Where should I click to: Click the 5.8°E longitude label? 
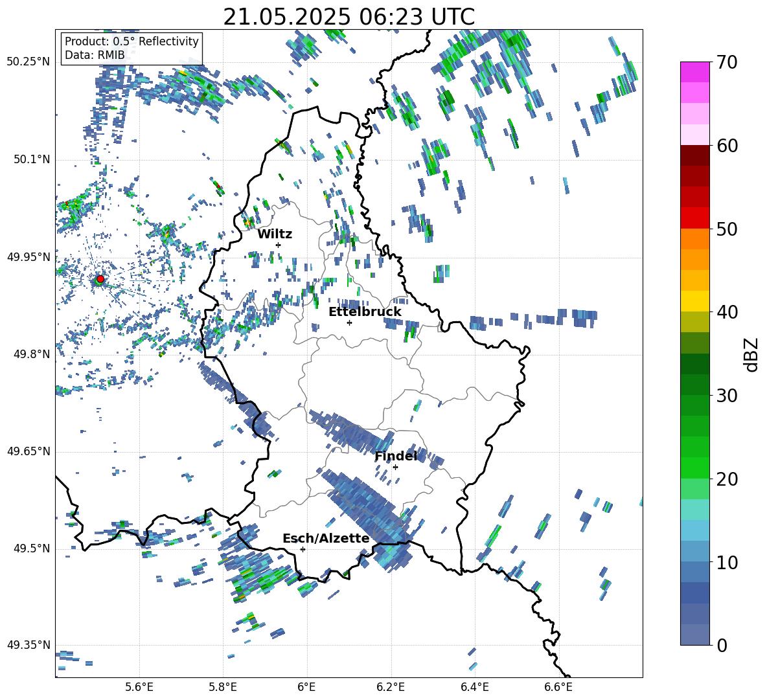(223, 687)
